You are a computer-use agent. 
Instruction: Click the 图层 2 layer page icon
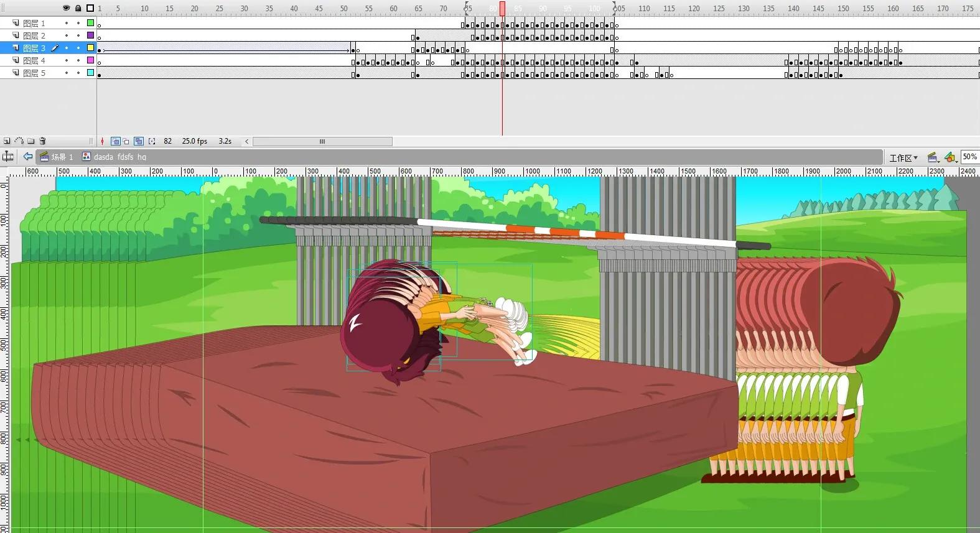16,35
